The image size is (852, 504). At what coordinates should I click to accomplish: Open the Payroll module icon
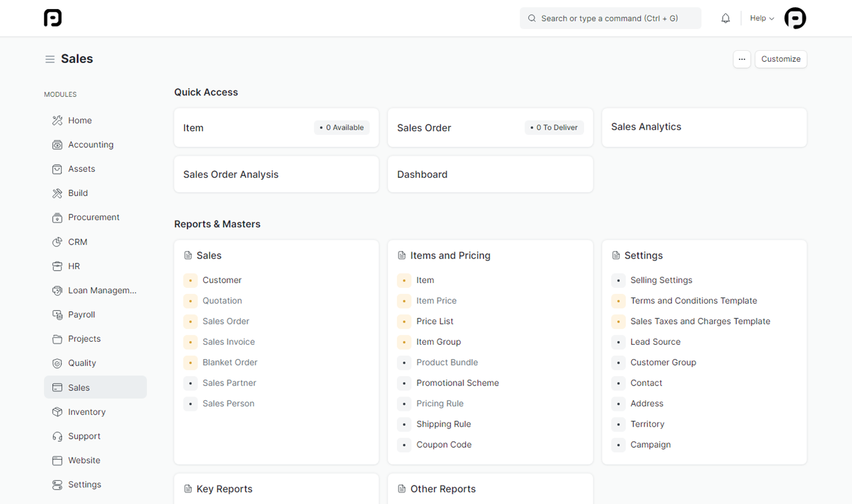(x=57, y=315)
